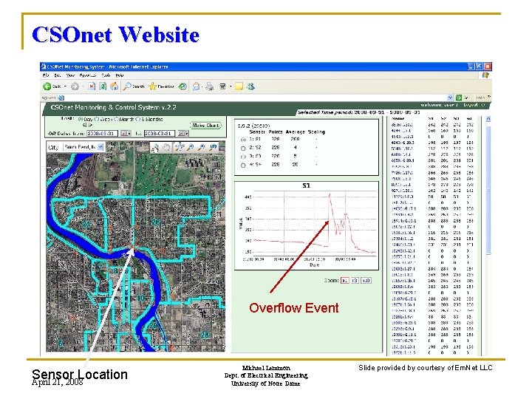Open the from-date calendar picker

pyautogui.click(x=126, y=133)
